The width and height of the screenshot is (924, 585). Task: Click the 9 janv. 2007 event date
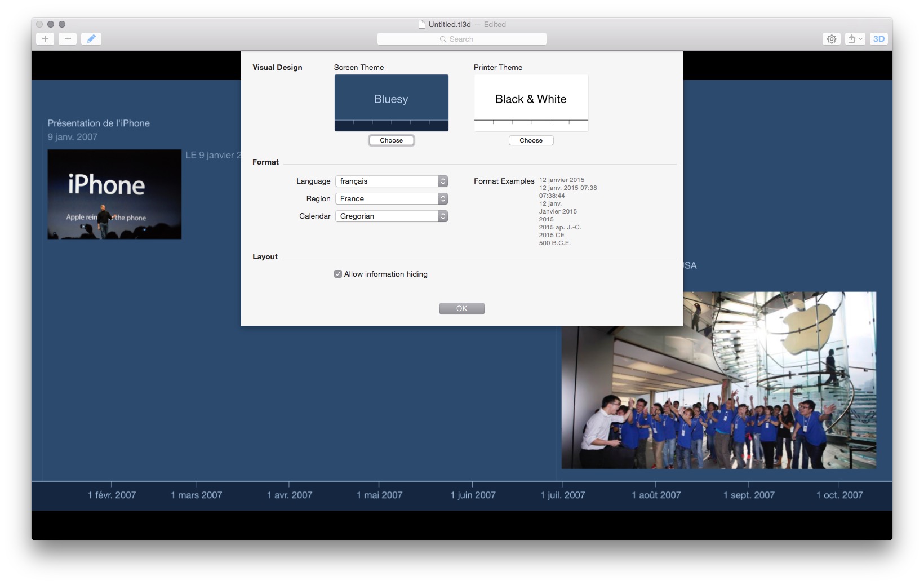[72, 136]
